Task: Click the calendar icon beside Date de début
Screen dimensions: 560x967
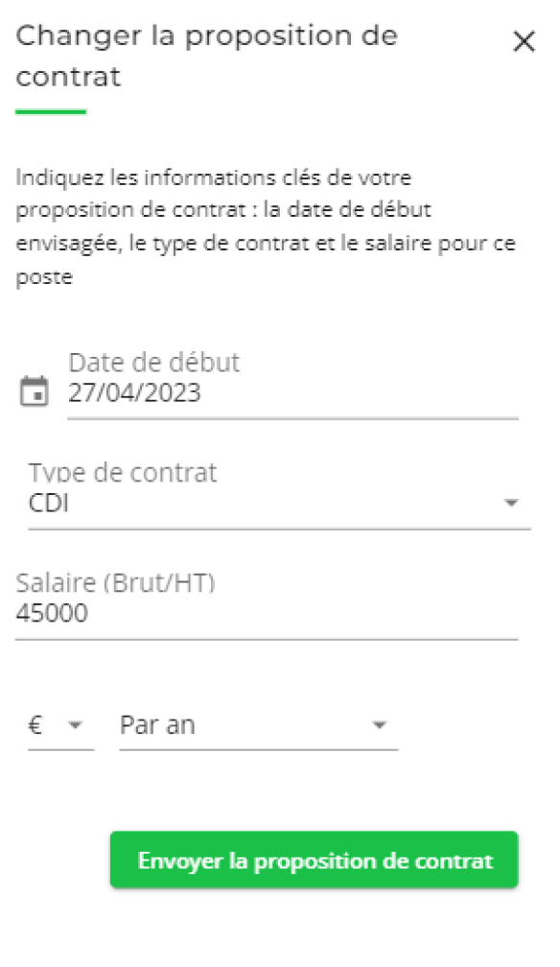Action: [34, 389]
